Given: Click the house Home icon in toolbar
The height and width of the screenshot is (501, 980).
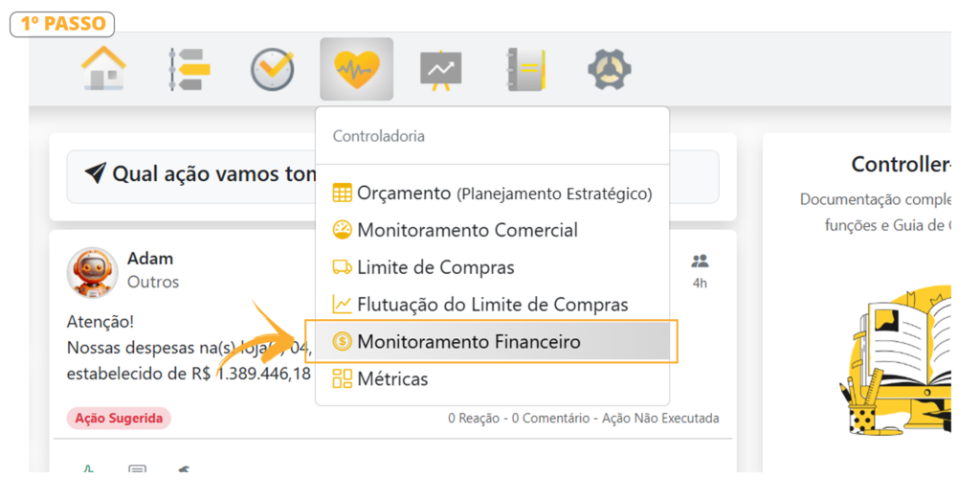Looking at the screenshot, I should point(104,69).
